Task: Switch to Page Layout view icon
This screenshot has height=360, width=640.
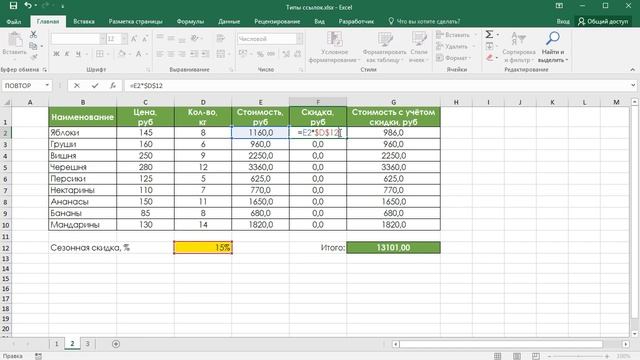Action: point(517,356)
